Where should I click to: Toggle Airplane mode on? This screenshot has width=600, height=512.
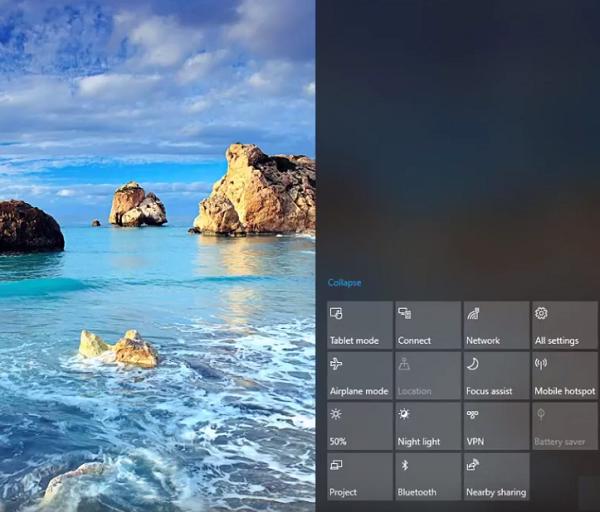360,376
